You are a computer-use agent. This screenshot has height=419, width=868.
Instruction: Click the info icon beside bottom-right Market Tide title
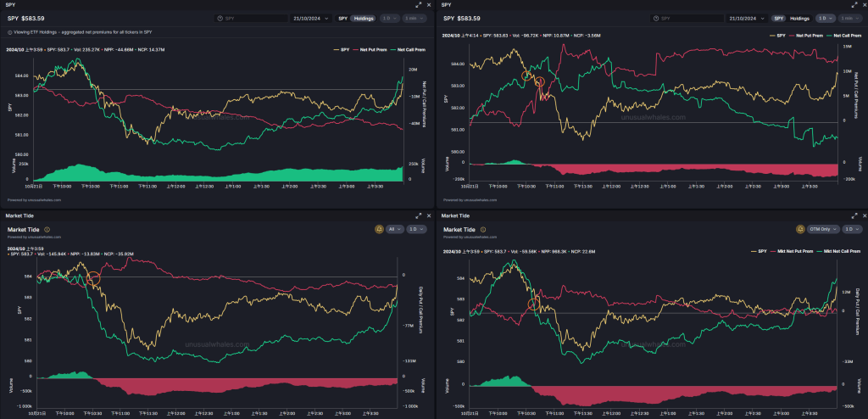[x=482, y=229]
